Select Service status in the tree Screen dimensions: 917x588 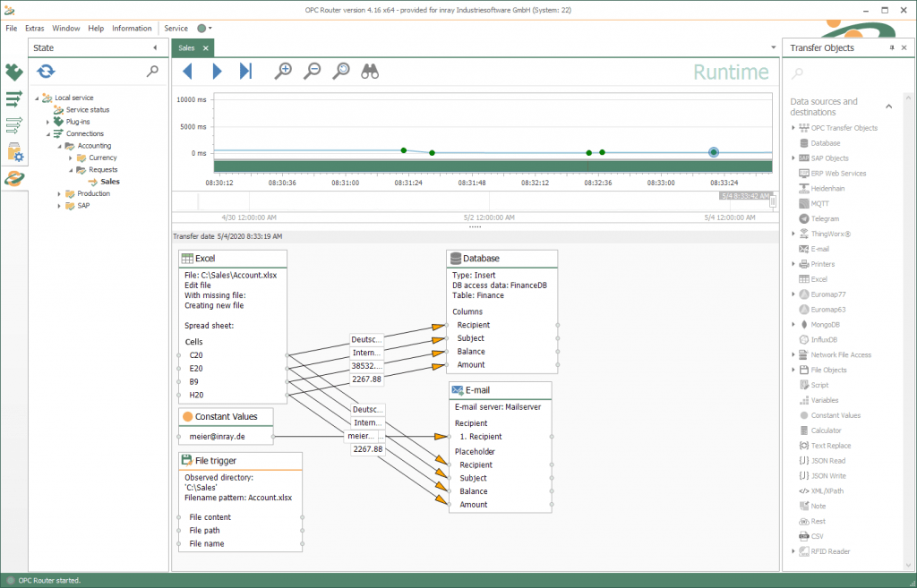tap(87, 110)
